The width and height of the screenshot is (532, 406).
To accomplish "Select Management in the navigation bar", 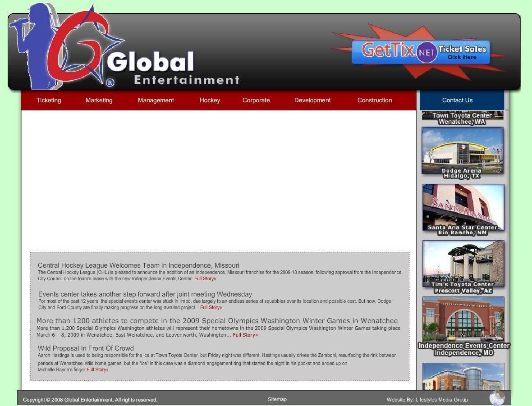I will pyautogui.click(x=156, y=100).
